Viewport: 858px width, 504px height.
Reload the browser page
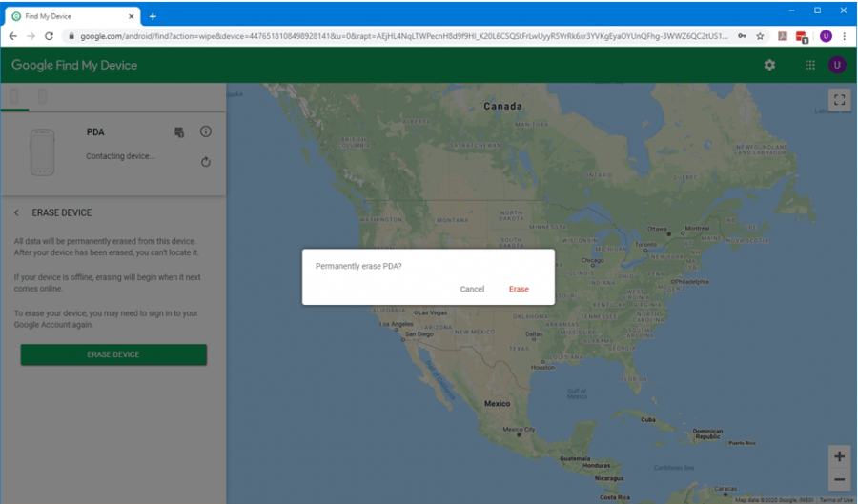(x=49, y=36)
